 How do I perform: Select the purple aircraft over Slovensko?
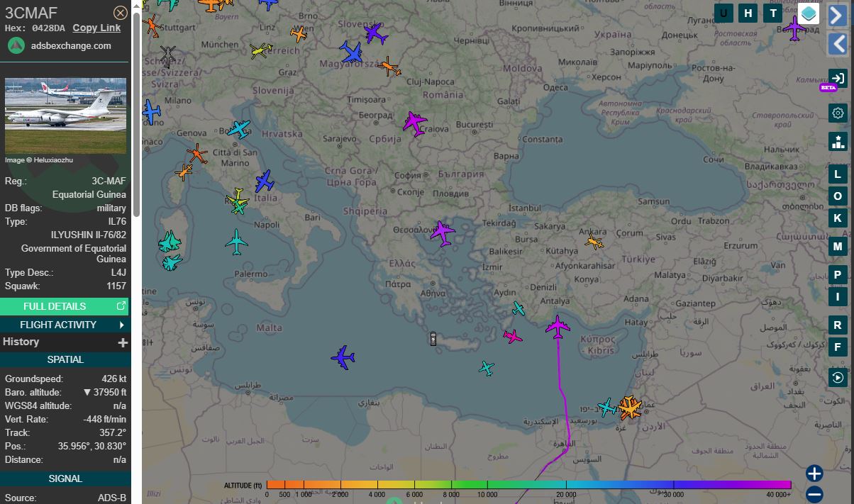tap(376, 33)
